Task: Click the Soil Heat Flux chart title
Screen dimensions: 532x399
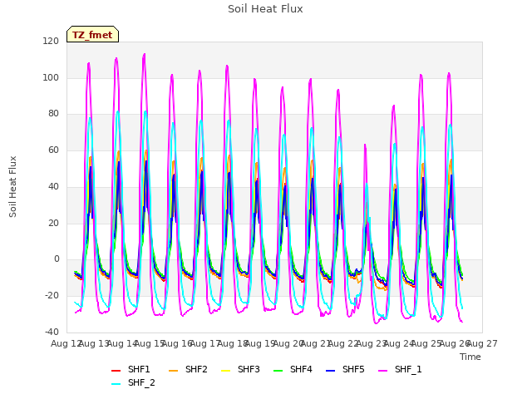Action: [x=265, y=8]
